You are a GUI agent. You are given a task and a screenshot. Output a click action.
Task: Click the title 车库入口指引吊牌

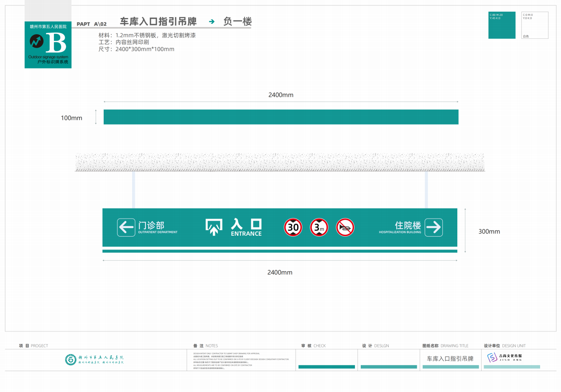click(158, 22)
